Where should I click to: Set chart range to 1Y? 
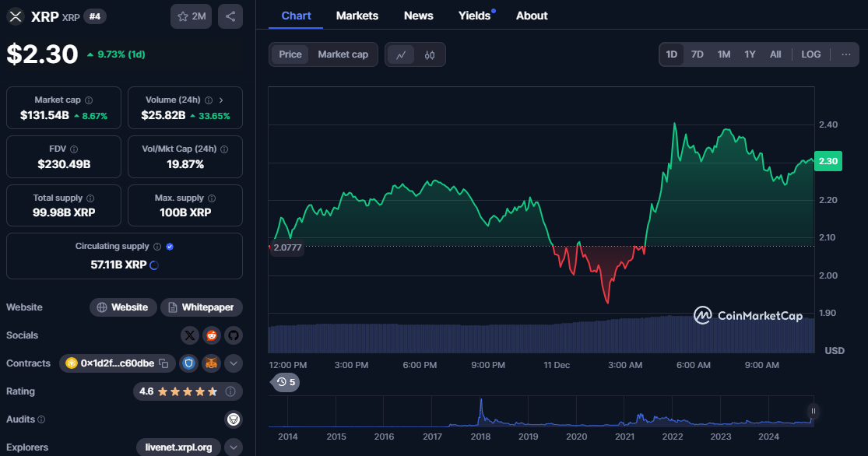point(750,54)
